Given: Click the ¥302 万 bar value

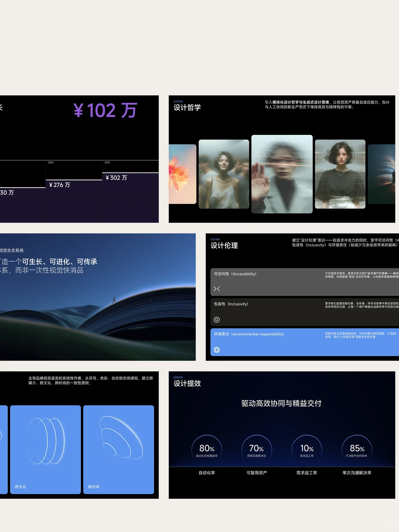Looking at the screenshot, I should [x=116, y=178].
